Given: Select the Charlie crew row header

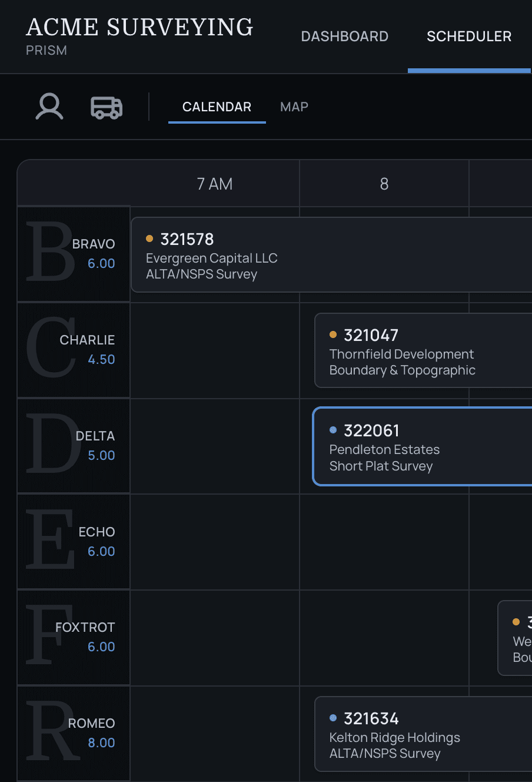Looking at the screenshot, I should [74, 350].
